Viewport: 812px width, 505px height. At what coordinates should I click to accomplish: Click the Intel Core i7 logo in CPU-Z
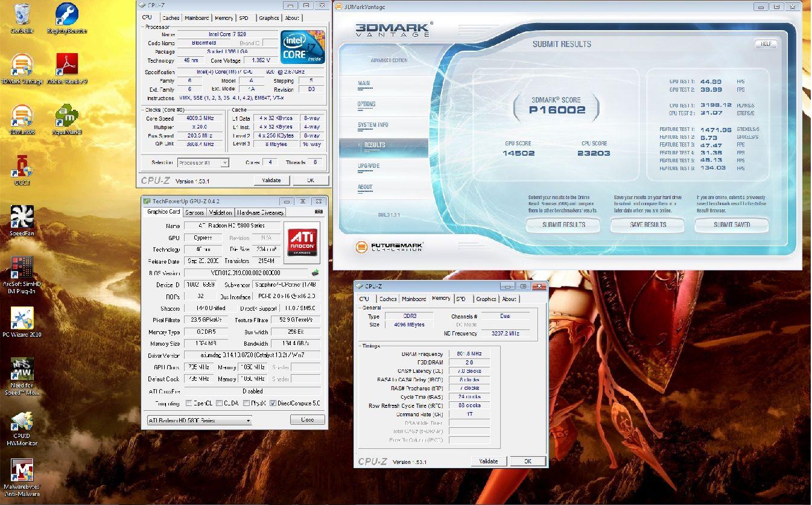point(303,46)
